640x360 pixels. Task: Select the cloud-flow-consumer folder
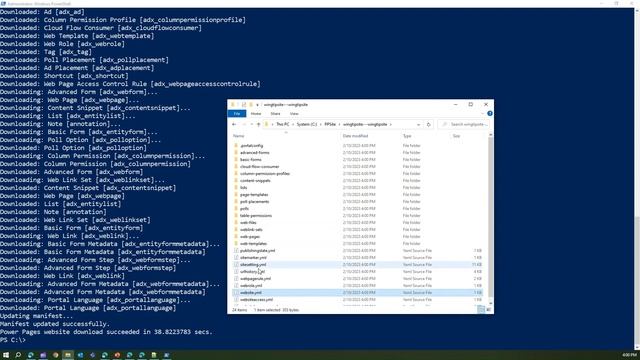pyautogui.click(x=260, y=167)
